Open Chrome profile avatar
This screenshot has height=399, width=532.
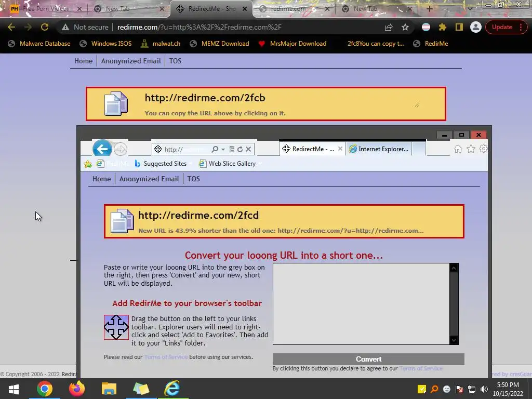point(476,27)
